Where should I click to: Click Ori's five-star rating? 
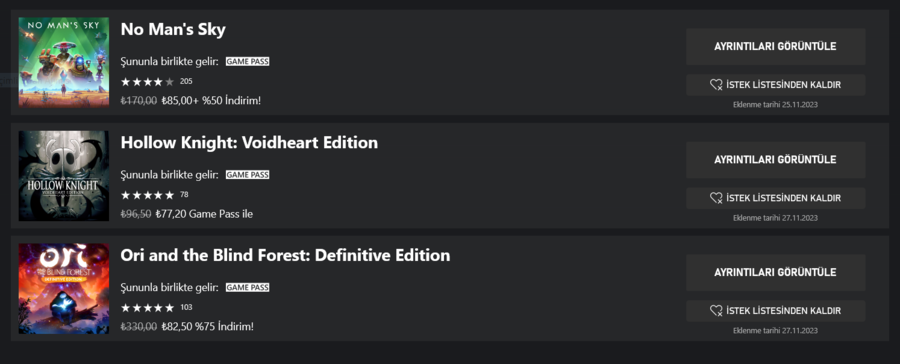[147, 308]
